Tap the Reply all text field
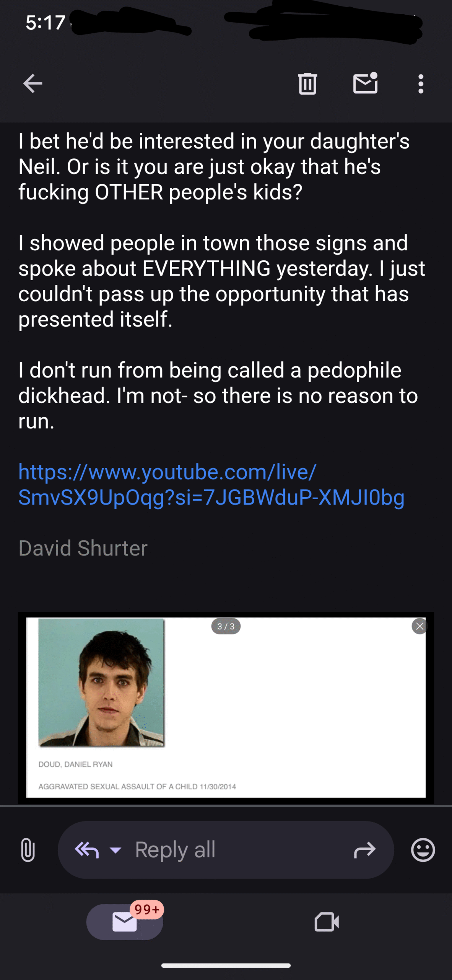The image size is (452, 980). tap(226, 850)
